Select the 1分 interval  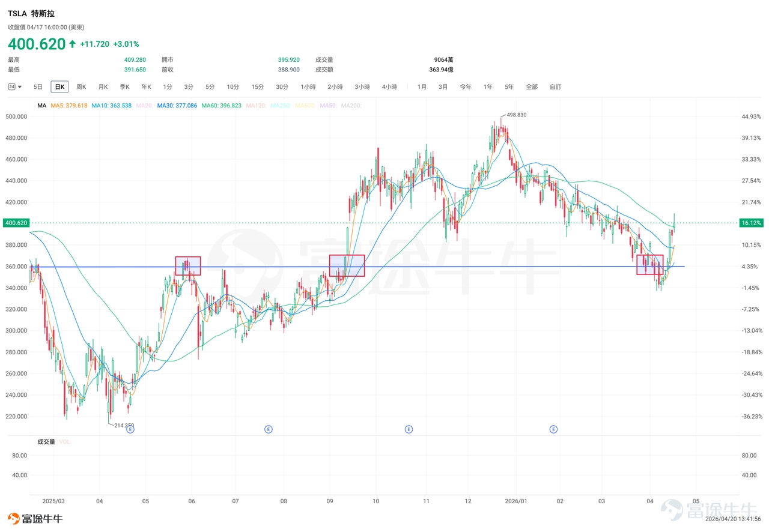click(168, 87)
